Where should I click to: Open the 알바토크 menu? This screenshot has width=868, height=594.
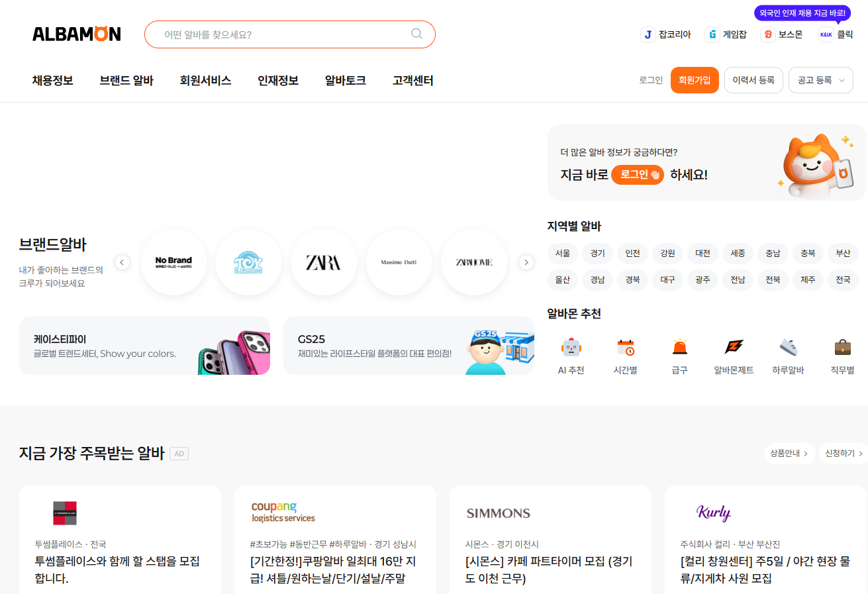click(x=345, y=81)
